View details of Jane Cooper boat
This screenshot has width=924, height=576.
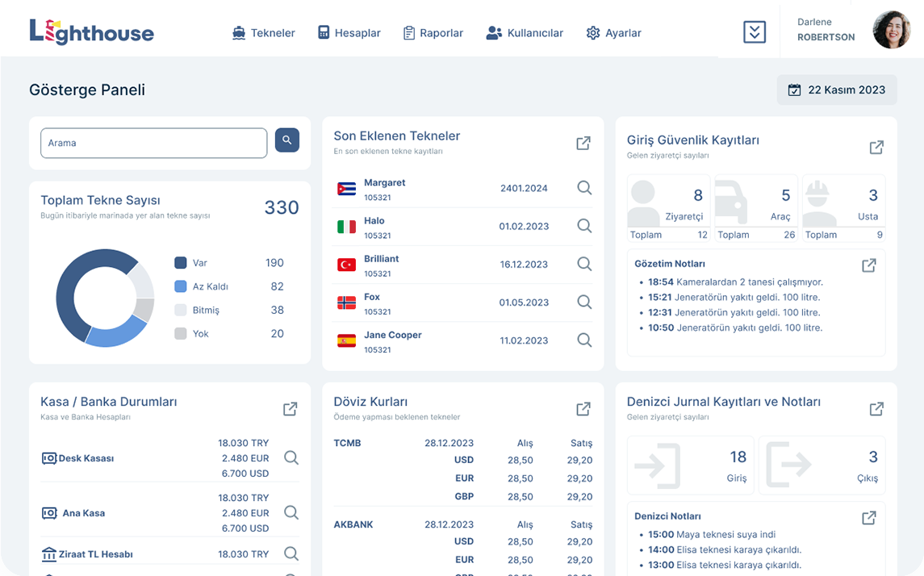tap(584, 340)
